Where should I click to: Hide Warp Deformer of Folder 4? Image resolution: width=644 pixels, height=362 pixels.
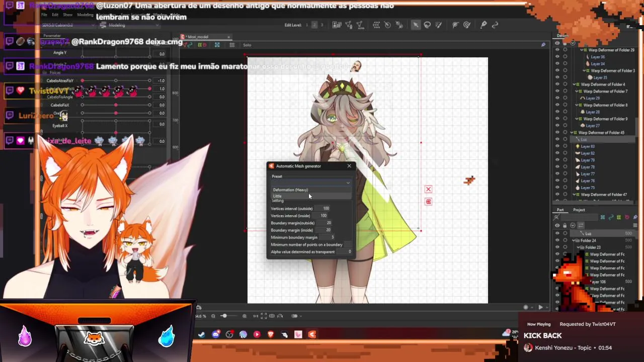557,84
